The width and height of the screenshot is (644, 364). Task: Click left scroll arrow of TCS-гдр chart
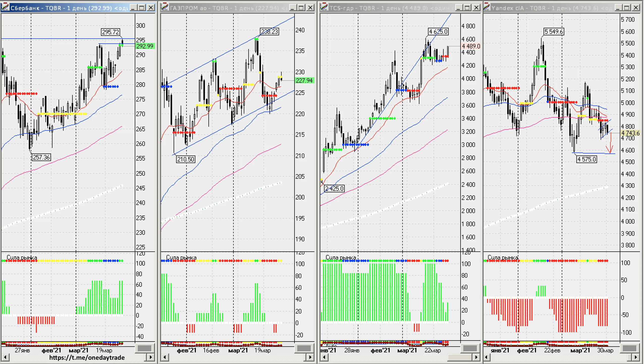324,357
